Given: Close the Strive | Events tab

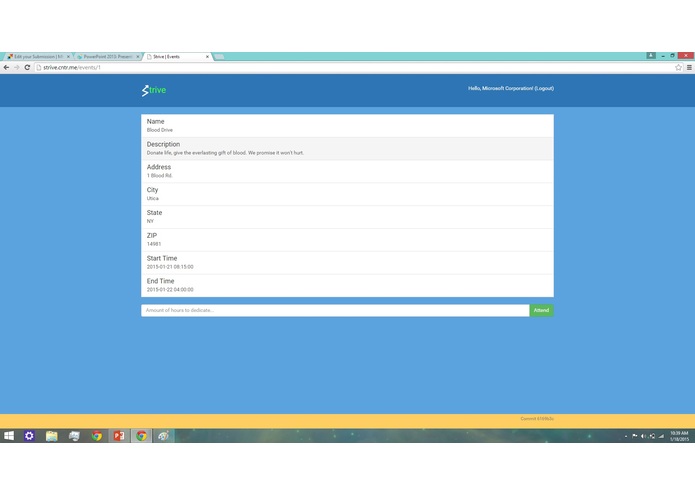Looking at the screenshot, I should point(207,57).
